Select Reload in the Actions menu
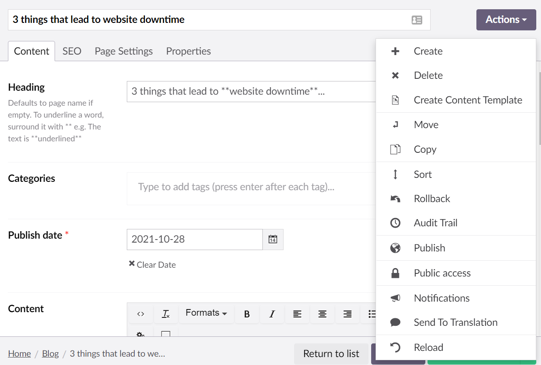The height and width of the screenshot is (365, 541). [456, 347]
